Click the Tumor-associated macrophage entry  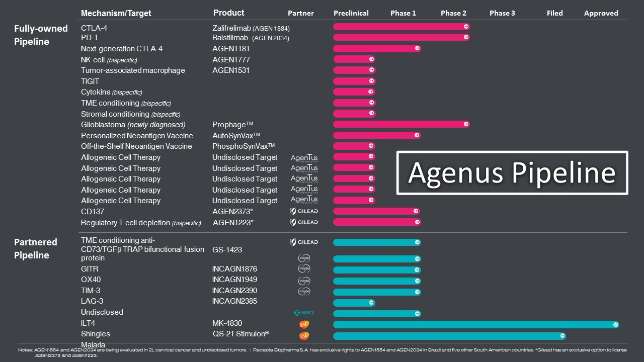pyautogui.click(x=133, y=70)
